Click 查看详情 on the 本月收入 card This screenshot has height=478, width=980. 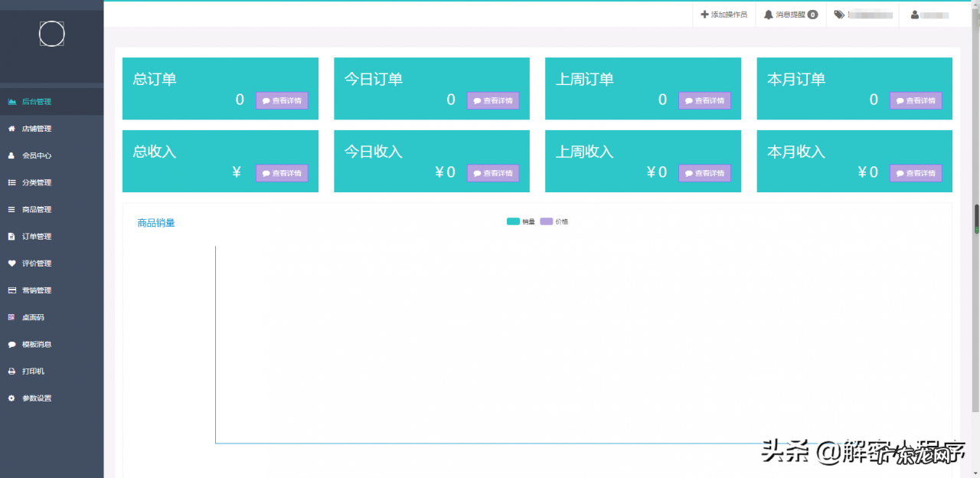pyautogui.click(x=916, y=173)
